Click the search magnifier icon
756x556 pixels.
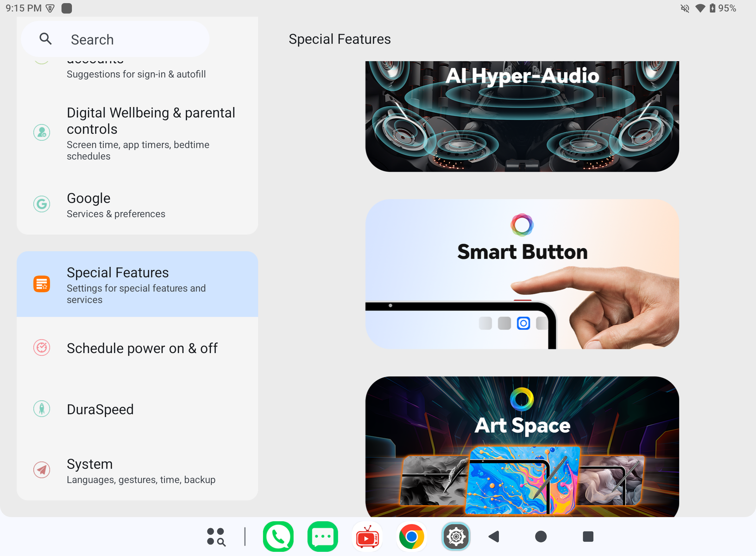(45, 39)
